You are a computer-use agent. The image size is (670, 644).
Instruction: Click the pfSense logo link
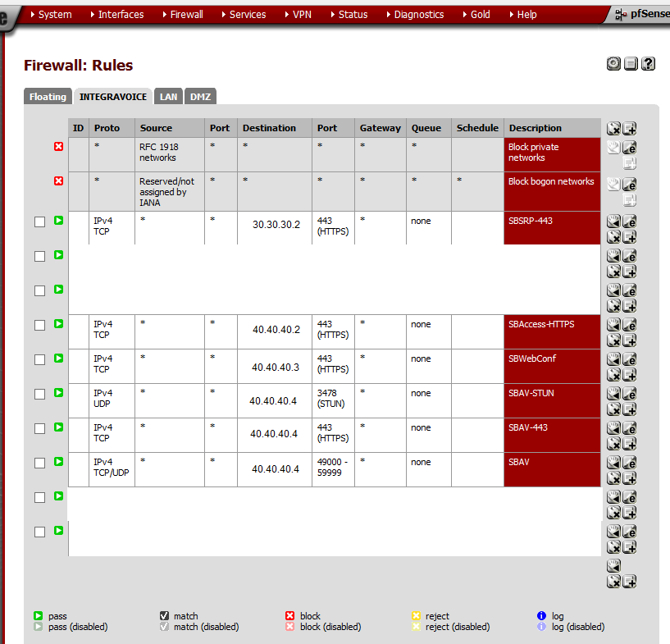point(642,14)
